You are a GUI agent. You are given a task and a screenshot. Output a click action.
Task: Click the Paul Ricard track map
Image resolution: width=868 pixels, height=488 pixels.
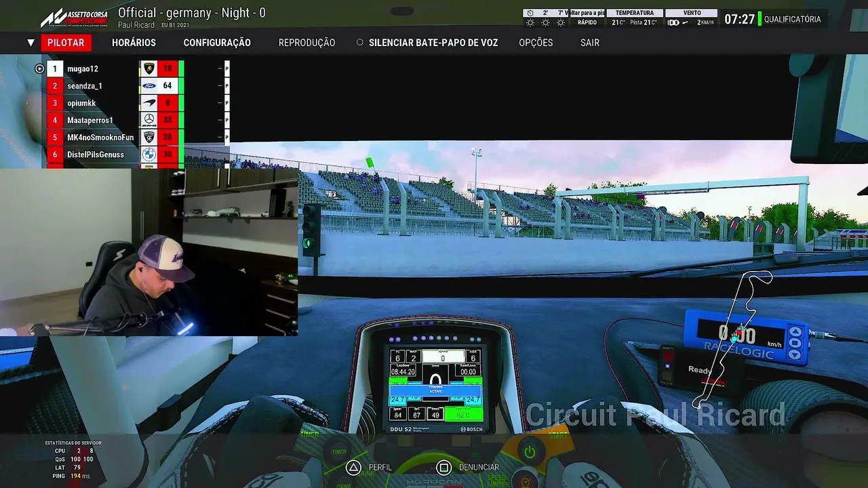pyautogui.click(x=734, y=339)
